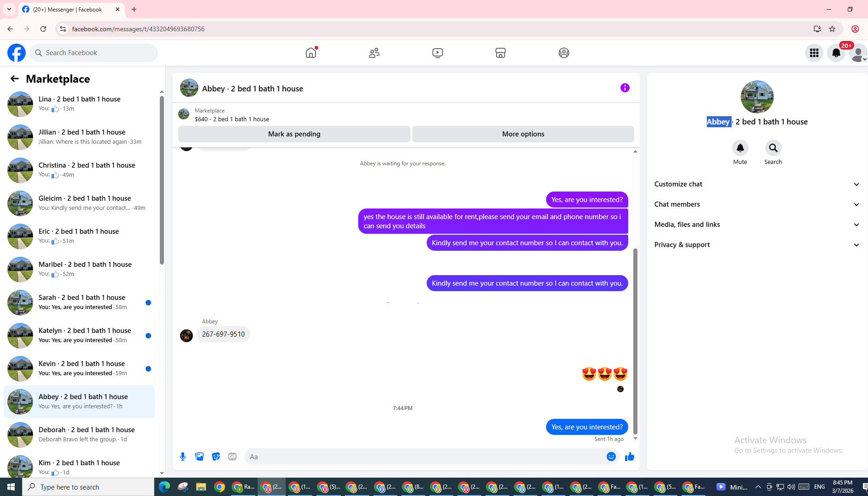Image resolution: width=868 pixels, height=496 pixels.
Task: Open the new tab button
Action: (x=134, y=9)
